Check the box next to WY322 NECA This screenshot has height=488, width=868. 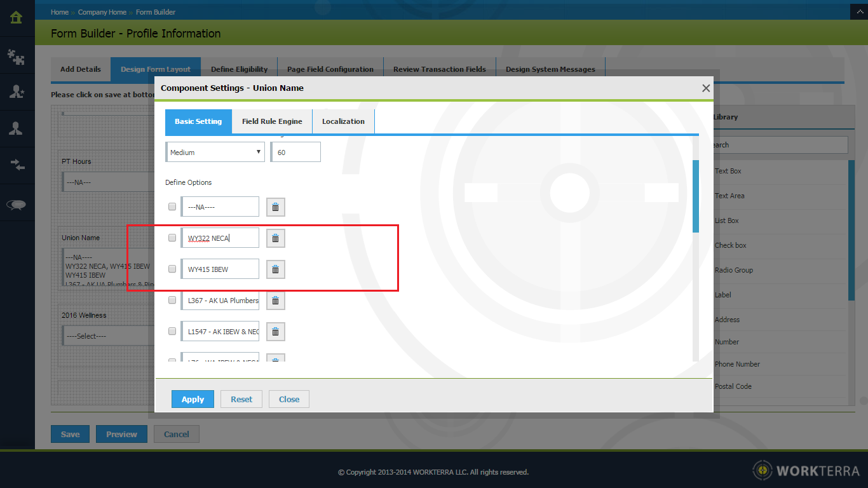coord(172,238)
